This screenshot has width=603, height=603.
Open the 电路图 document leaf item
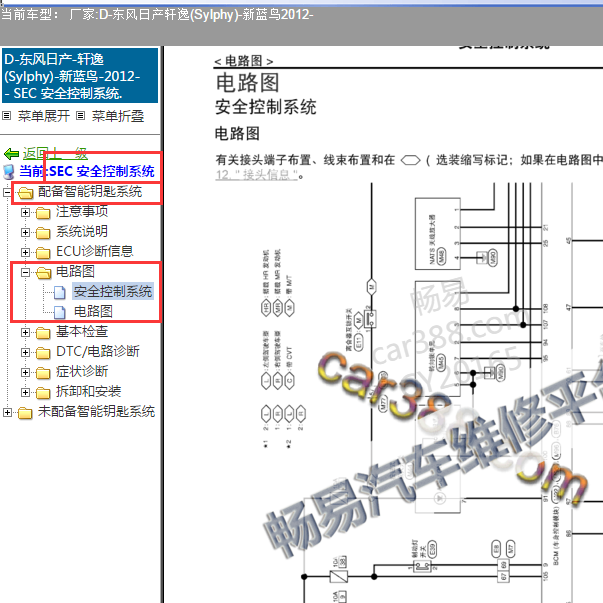coord(93,311)
